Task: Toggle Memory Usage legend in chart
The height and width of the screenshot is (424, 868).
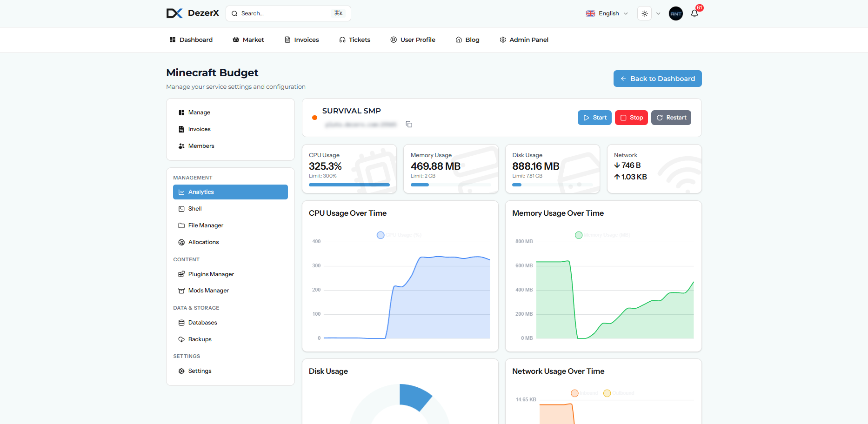Action: (602, 235)
